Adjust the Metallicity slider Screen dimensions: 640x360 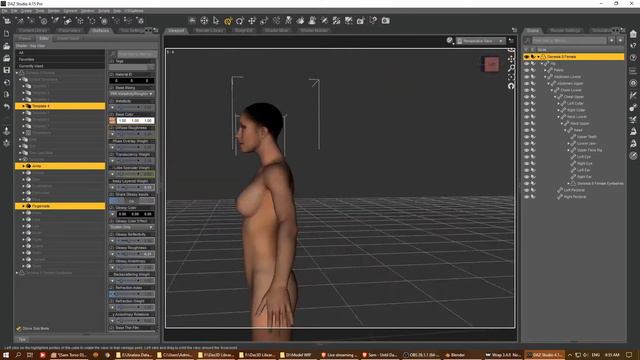click(x=132, y=107)
